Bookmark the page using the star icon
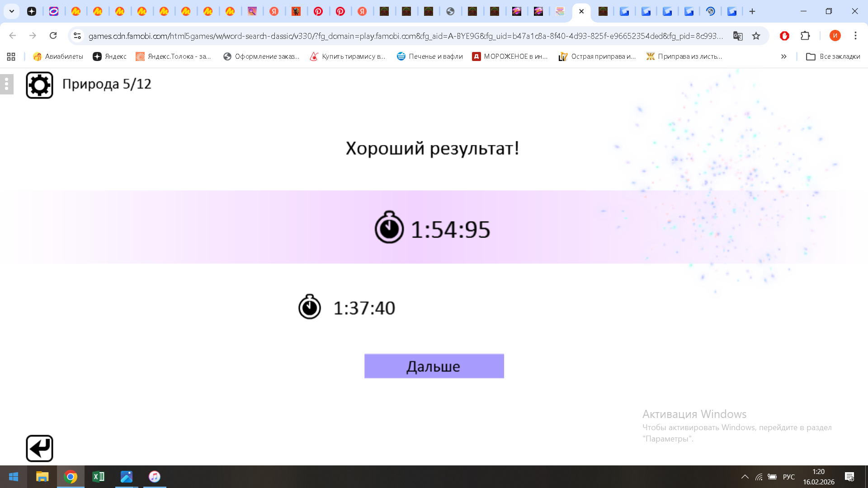The height and width of the screenshot is (488, 868). [x=755, y=36]
